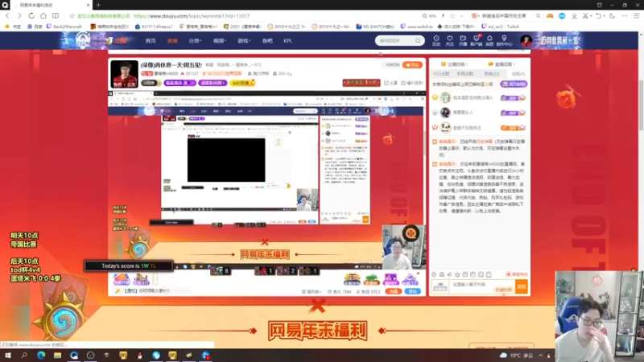Open Microsoft Edge in taskbar
Image resolution: width=644 pixels, height=362 pixels.
[41, 356]
